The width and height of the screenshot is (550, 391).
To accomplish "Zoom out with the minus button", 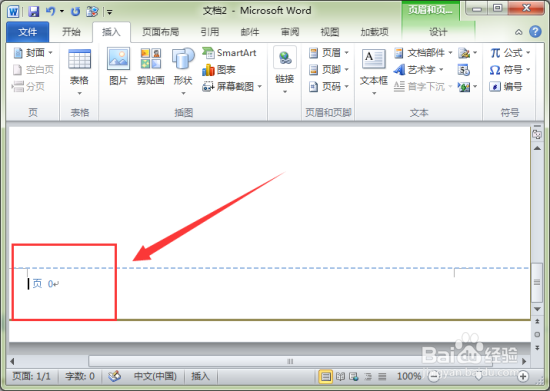I will pyautogui.click(x=434, y=377).
